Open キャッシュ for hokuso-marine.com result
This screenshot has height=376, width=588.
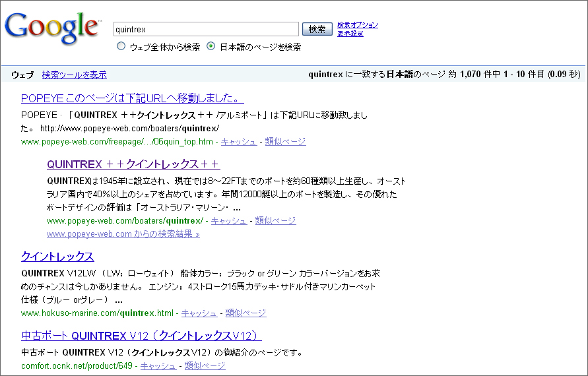coord(199,313)
